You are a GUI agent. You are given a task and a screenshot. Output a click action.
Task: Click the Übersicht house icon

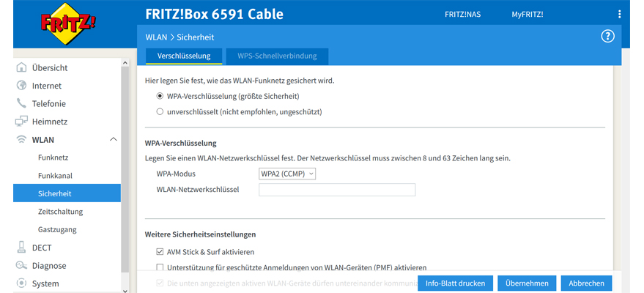(21, 67)
